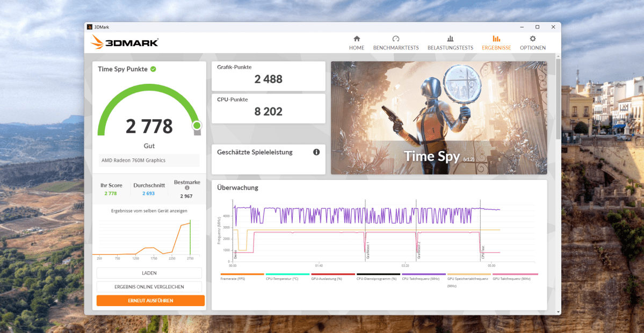The width and height of the screenshot is (644, 333).
Task: Switch to the Durchschnitt tab
Action: [x=149, y=188]
